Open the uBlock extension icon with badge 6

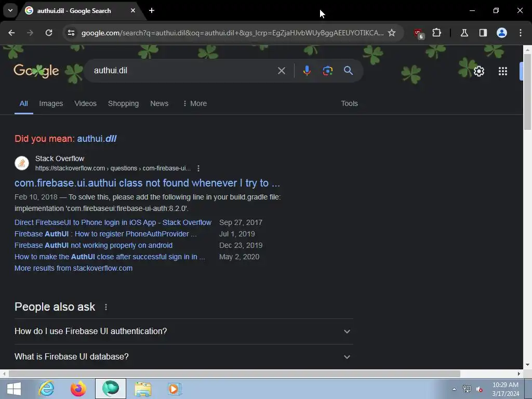(419, 33)
